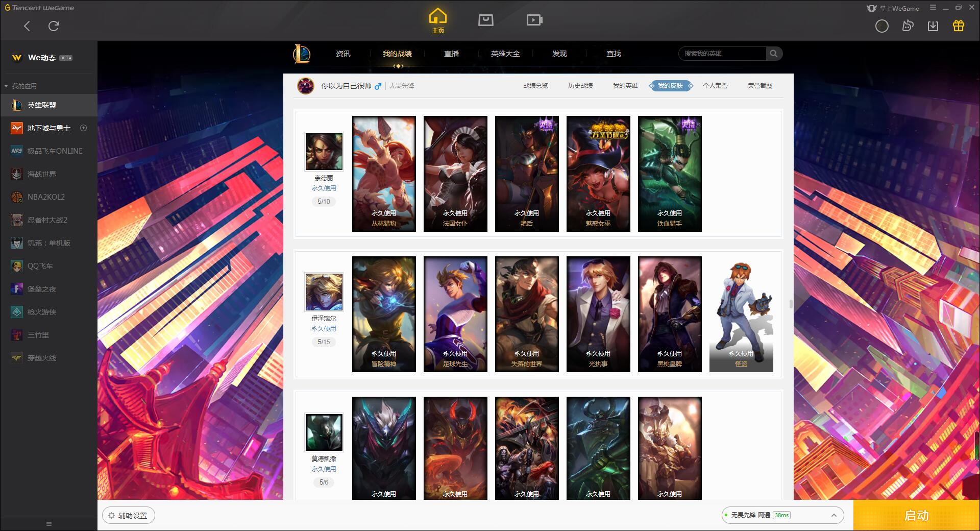Open the 法国女仆 skin card
This screenshot has width=980, height=531.
point(455,174)
